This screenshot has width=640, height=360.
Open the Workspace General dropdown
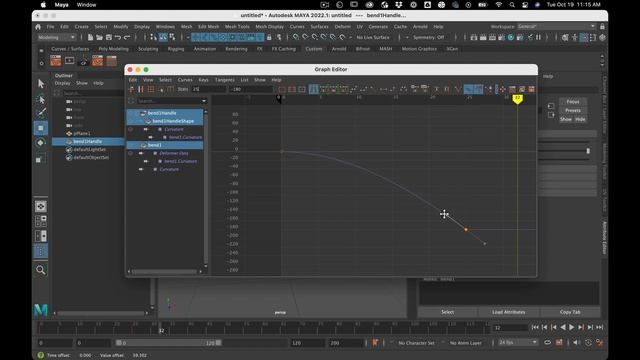(556, 27)
